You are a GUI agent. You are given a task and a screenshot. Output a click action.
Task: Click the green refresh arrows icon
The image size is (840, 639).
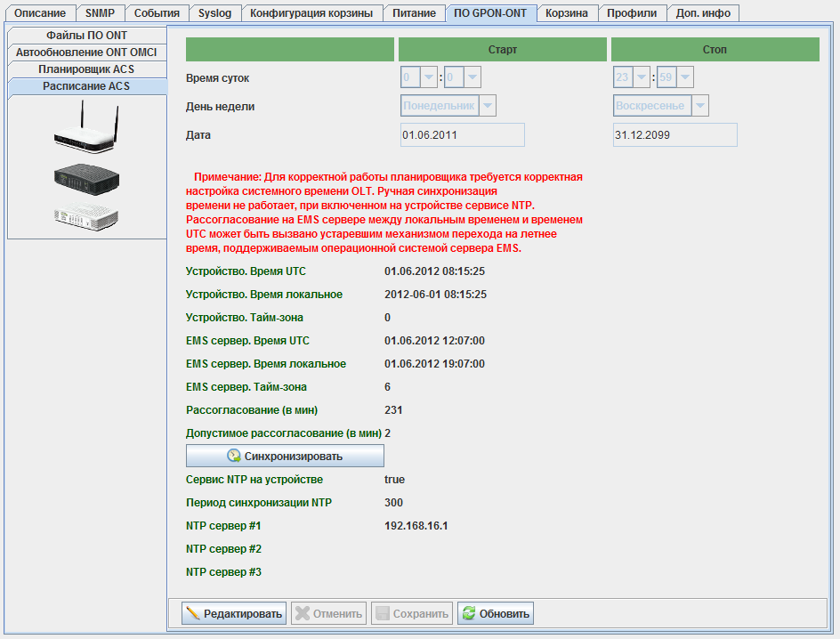[469, 613]
